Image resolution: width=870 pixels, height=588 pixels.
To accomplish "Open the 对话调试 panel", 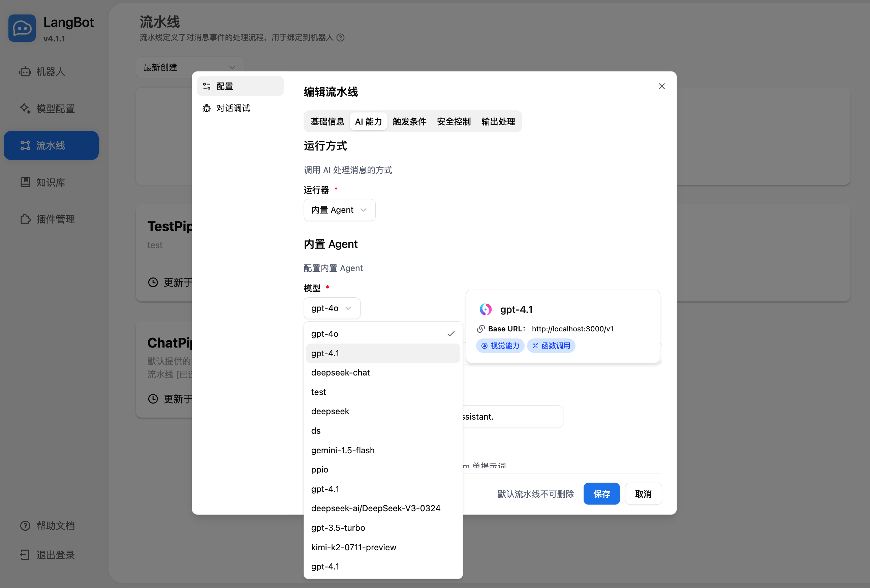I will coord(232,108).
